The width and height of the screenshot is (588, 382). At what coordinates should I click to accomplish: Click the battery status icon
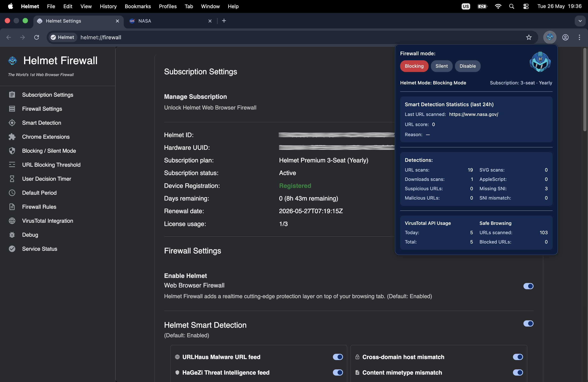482,6
